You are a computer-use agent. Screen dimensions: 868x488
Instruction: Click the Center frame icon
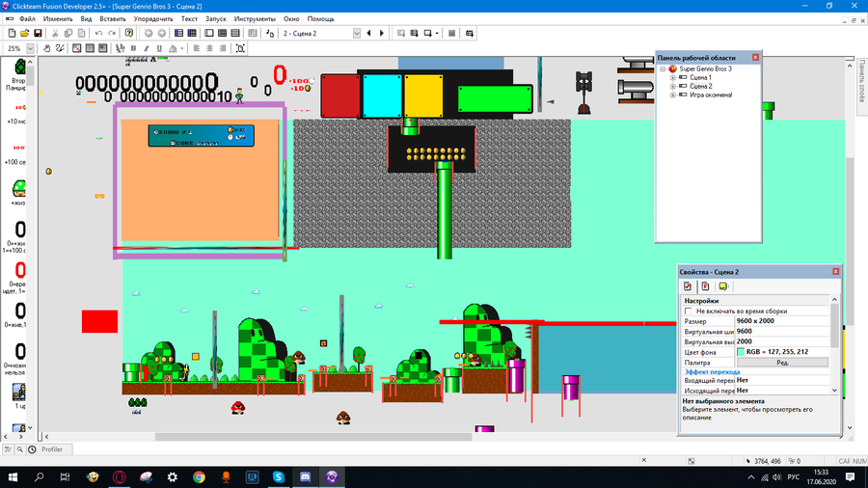(240, 48)
